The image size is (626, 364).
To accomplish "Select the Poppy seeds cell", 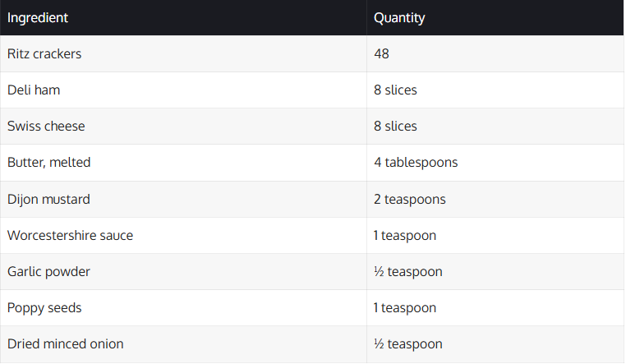I will 44,307.
